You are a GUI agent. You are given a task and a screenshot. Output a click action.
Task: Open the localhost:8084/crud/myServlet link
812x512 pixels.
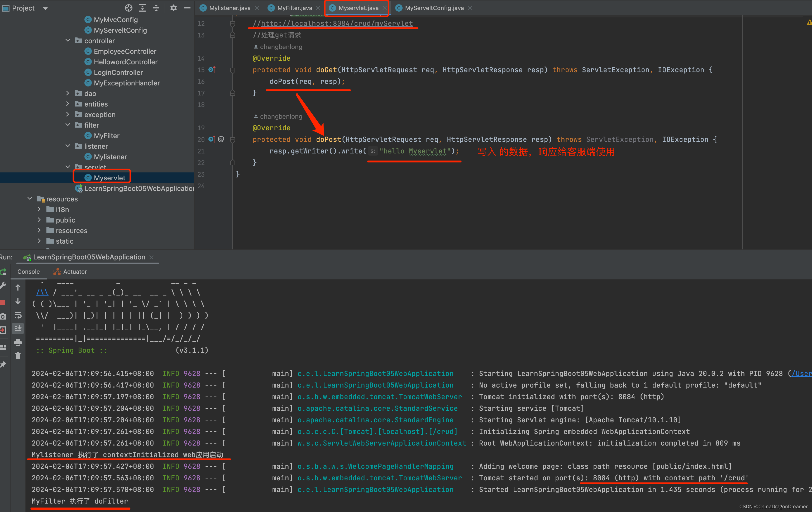tap(337, 23)
